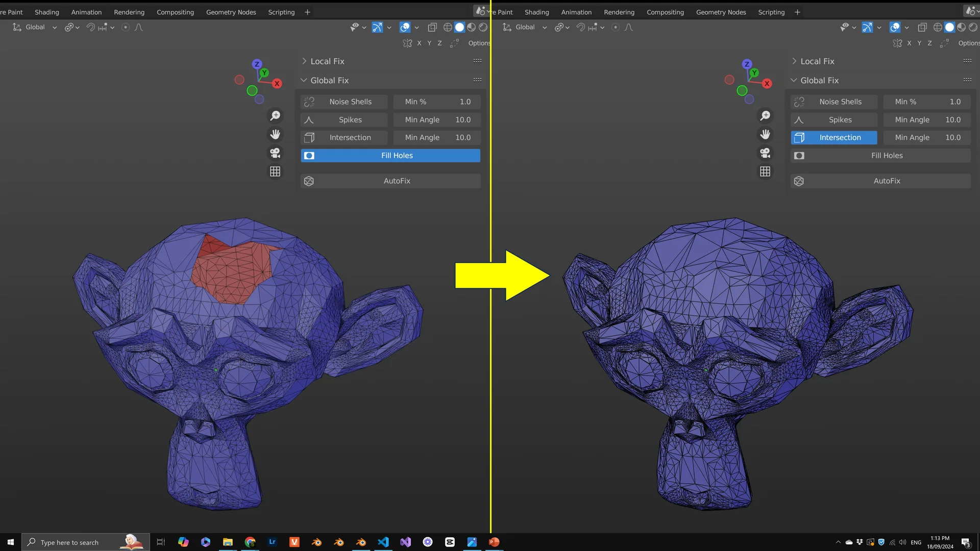Open snapping options dropdown in left window

(106, 28)
